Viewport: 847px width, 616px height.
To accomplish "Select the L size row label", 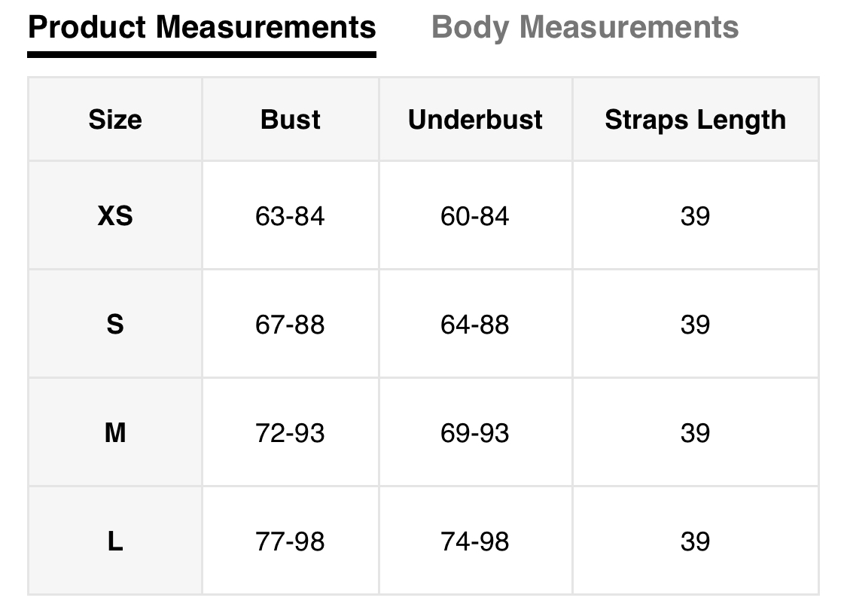I will [115, 541].
